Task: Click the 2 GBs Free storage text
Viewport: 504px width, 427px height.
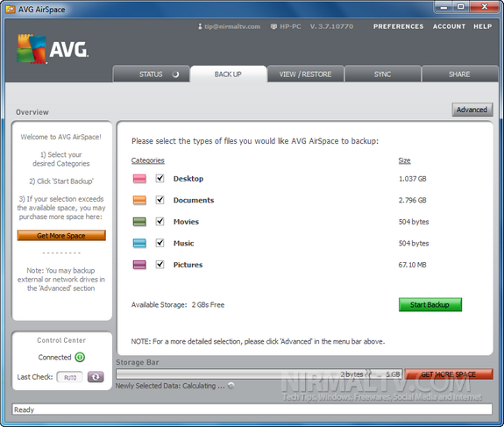Action: [x=208, y=305]
